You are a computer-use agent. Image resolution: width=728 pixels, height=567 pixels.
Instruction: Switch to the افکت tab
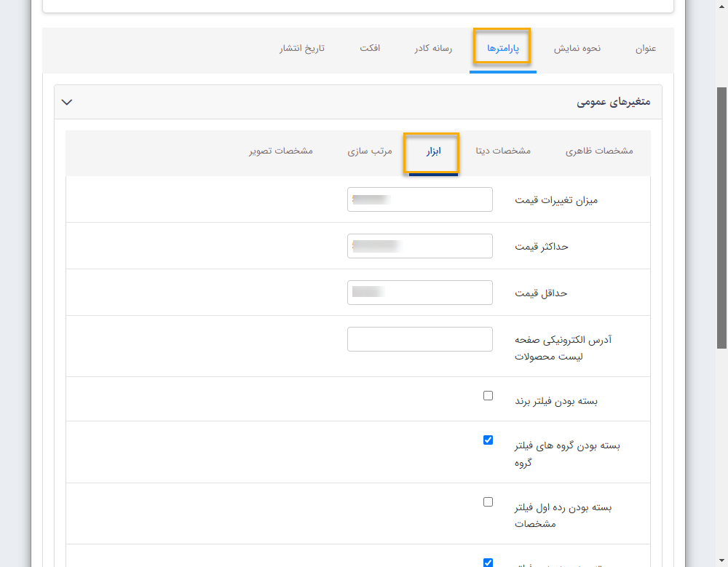tap(371, 49)
